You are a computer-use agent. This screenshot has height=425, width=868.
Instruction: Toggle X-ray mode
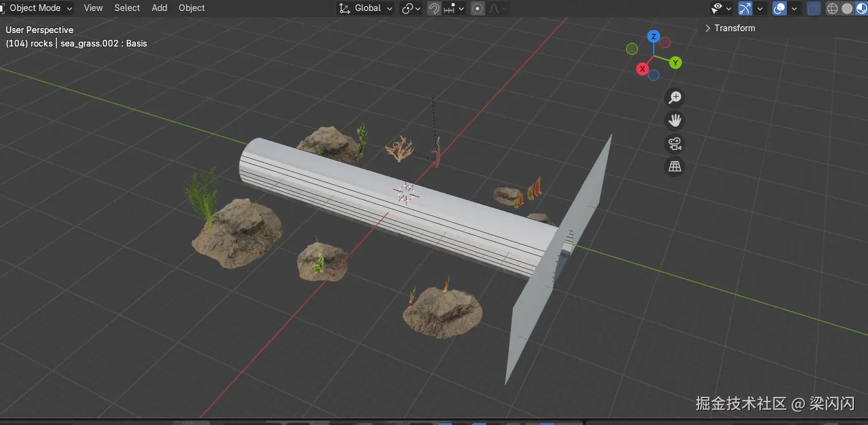click(814, 8)
